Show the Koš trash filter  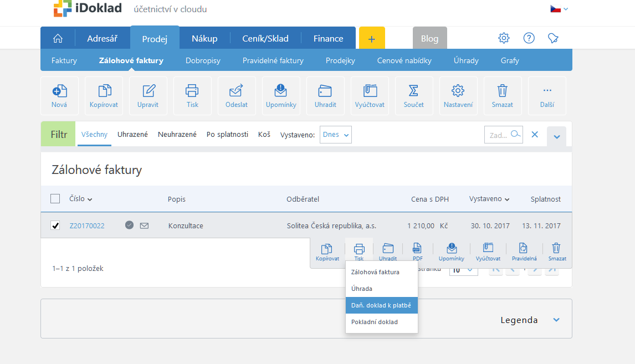pyautogui.click(x=264, y=135)
